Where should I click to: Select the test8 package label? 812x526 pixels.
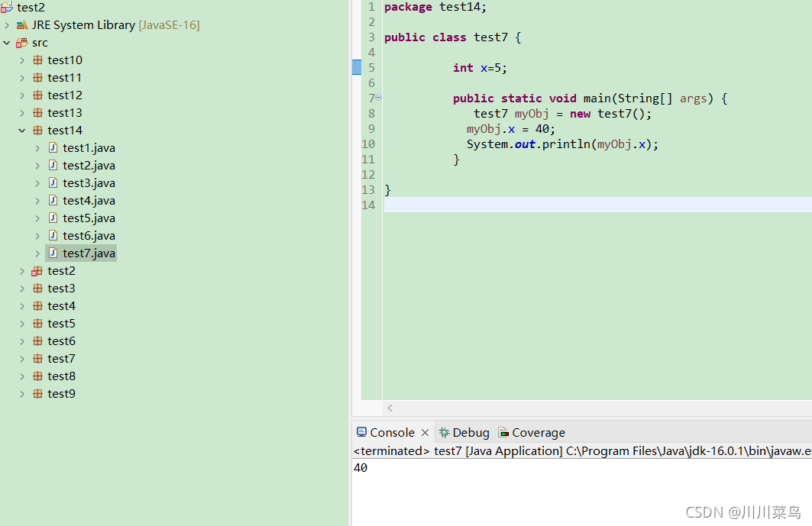(x=62, y=376)
